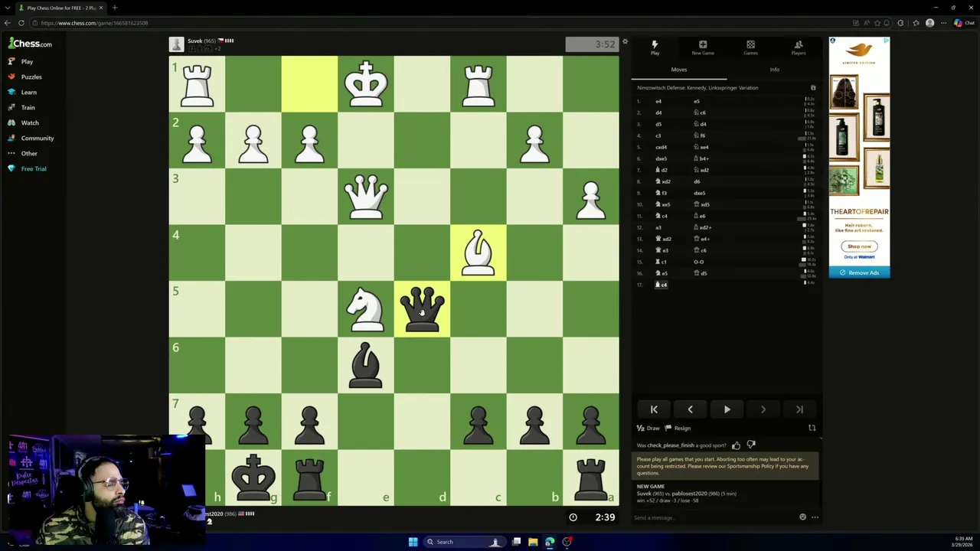Click the black queen on d5

point(422,309)
